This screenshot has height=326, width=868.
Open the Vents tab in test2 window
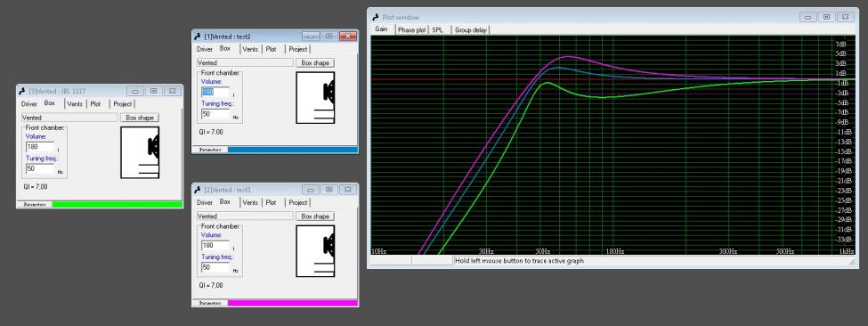tap(250, 49)
